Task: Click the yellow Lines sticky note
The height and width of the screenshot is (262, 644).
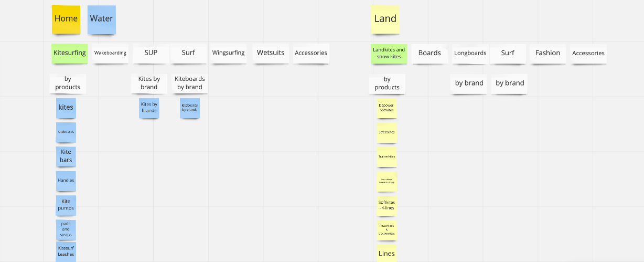Action: pyautogui.click(x=387, y=253)
